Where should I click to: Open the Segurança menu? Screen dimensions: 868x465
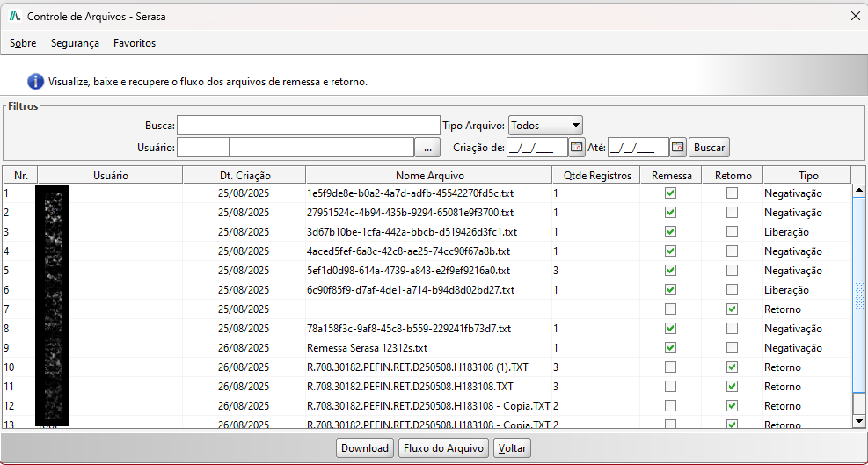click(76, 43)
